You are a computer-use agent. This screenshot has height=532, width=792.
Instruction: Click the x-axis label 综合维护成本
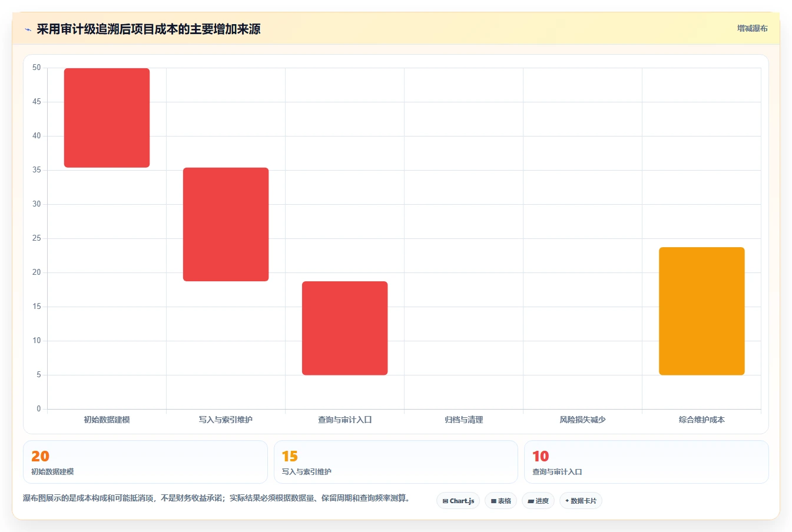701,420
